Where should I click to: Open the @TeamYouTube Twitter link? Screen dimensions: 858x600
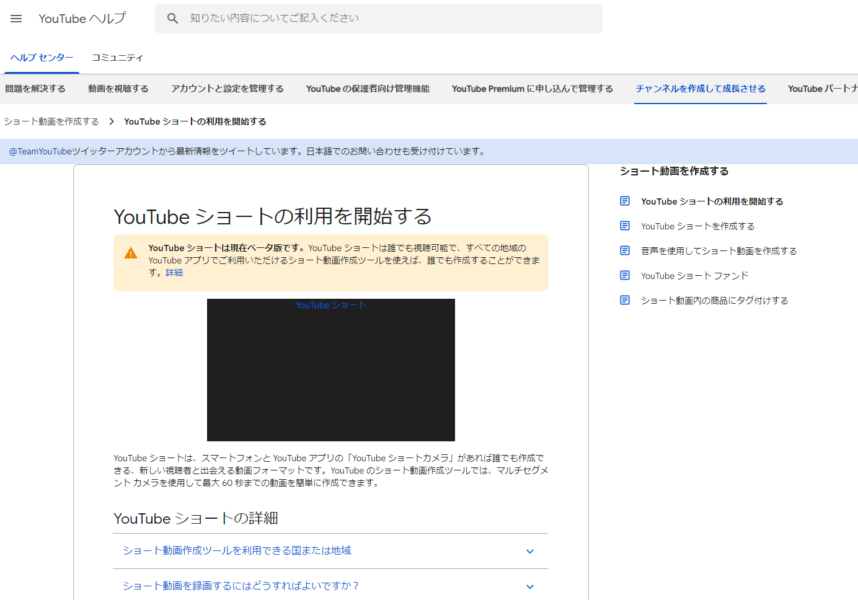(x=40, y=152)
